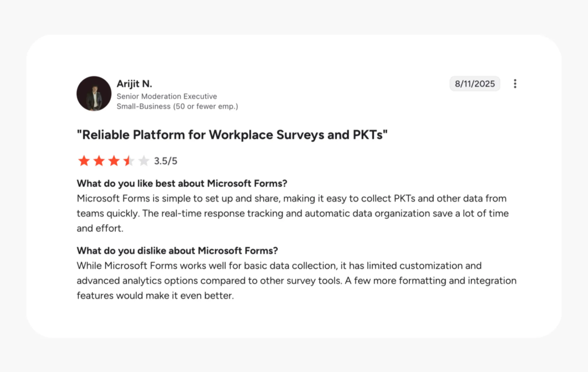
Task: Click the second filled rating star
Action: [99, 161]
